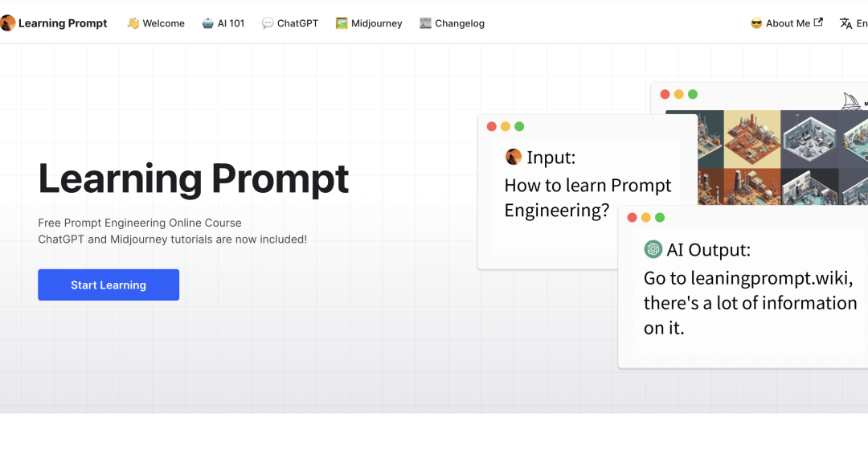Click the green dot on Midjourney window
868x471 pixels.
tap(693, 94)
